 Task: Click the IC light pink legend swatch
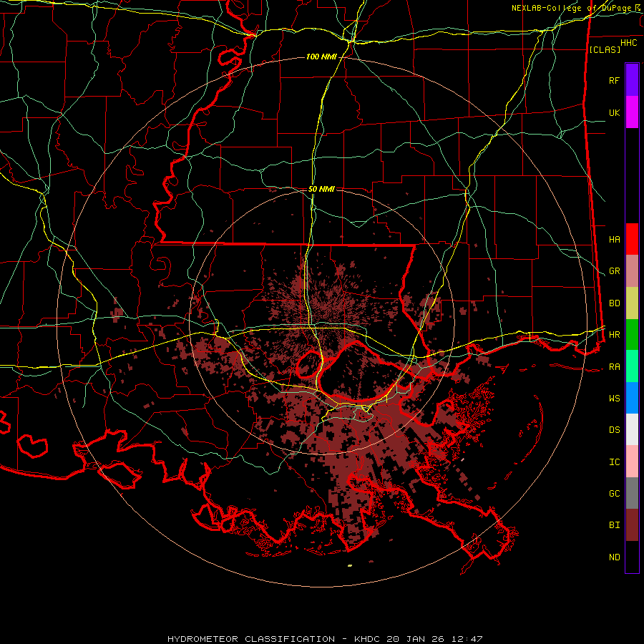632,462
